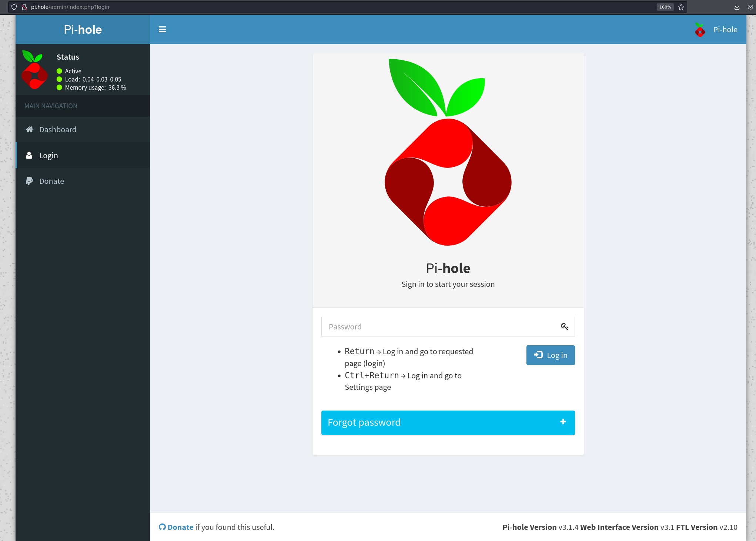Viewport: 756px width, 541px height.
Task: Click the Pi-hole text link in the top-right header
Action: point(725,30)
